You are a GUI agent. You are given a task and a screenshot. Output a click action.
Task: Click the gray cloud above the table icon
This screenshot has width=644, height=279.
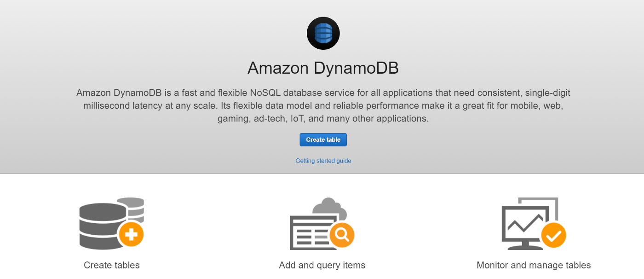click(329, 207)
